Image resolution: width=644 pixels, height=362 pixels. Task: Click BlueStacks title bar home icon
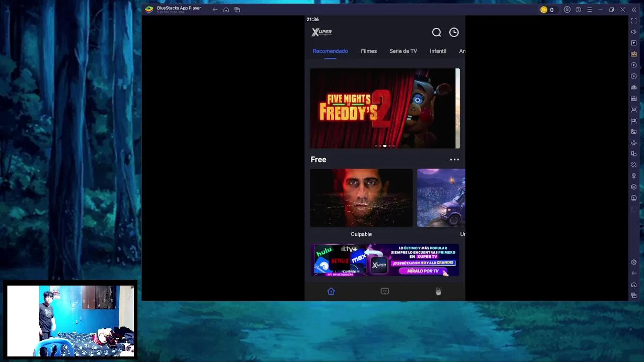point(226,10)
